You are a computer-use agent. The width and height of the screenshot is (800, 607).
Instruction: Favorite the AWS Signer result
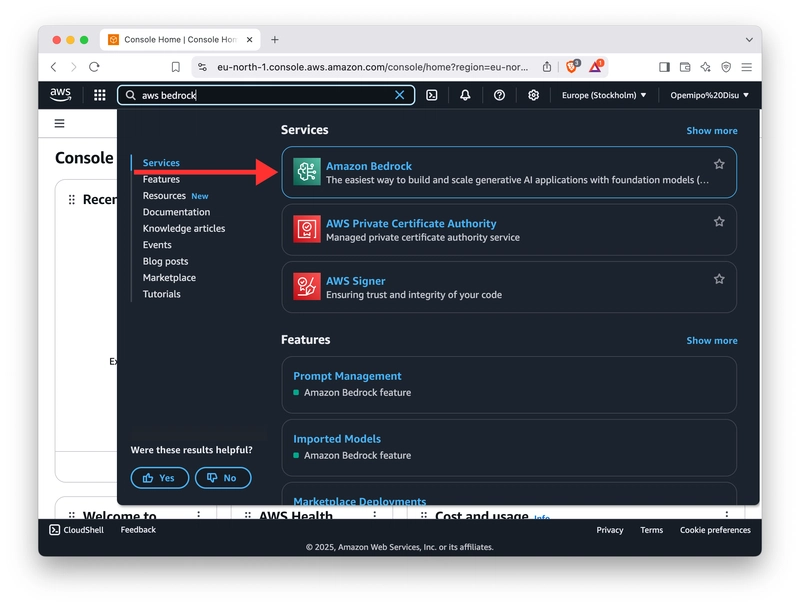[719, 280]
